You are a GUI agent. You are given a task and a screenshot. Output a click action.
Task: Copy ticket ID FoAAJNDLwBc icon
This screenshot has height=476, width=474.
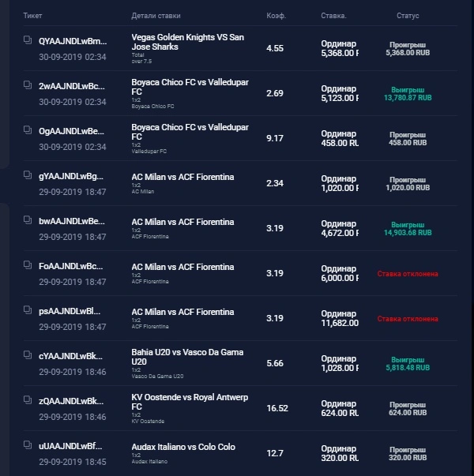coord(28,264)
